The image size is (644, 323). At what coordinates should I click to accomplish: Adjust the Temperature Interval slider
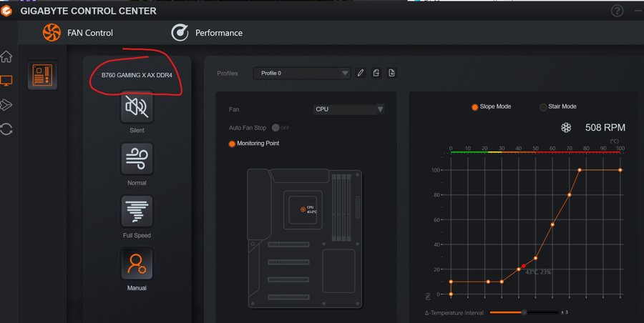coord(524,313)
